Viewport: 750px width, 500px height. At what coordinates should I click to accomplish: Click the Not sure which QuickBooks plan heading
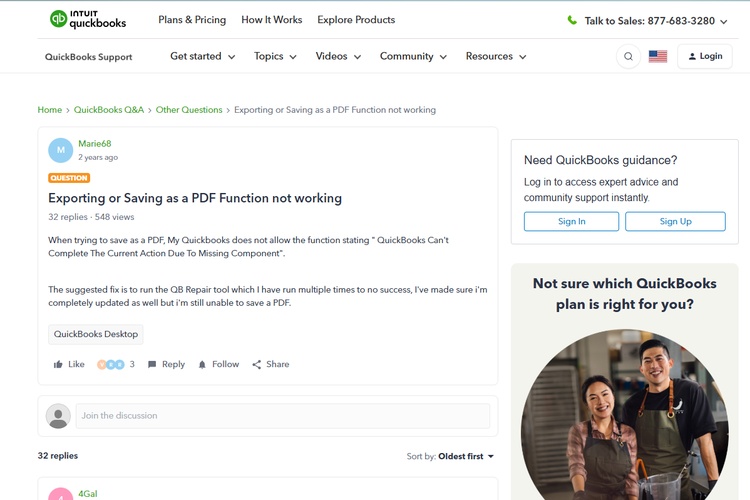(x=625, y=294)
